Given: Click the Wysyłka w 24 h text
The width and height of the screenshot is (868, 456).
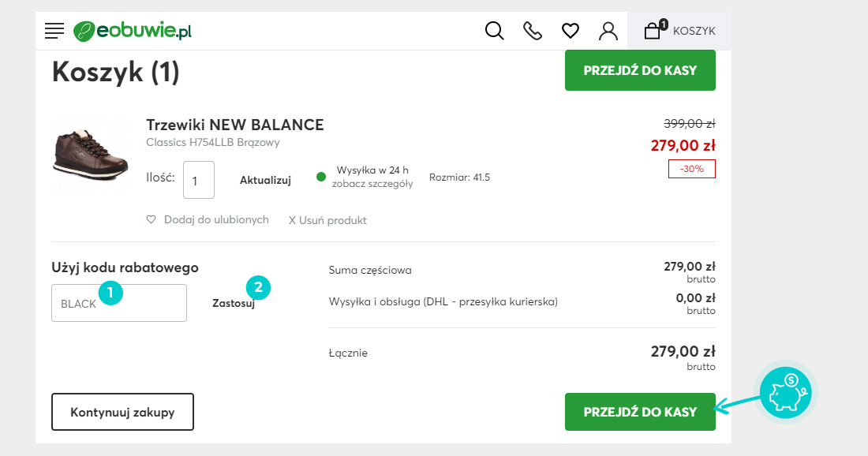Looking at the screenshot, I should click(372, 170).
